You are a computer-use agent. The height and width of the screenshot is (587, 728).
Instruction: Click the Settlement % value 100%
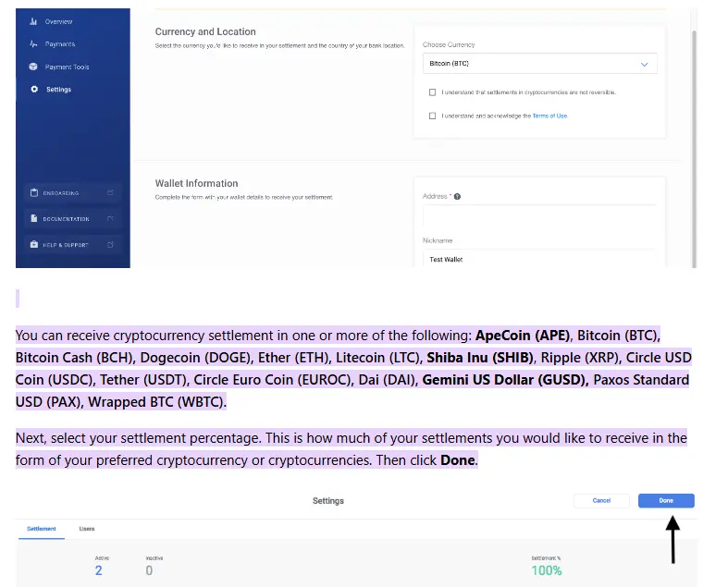click(547, 570)
